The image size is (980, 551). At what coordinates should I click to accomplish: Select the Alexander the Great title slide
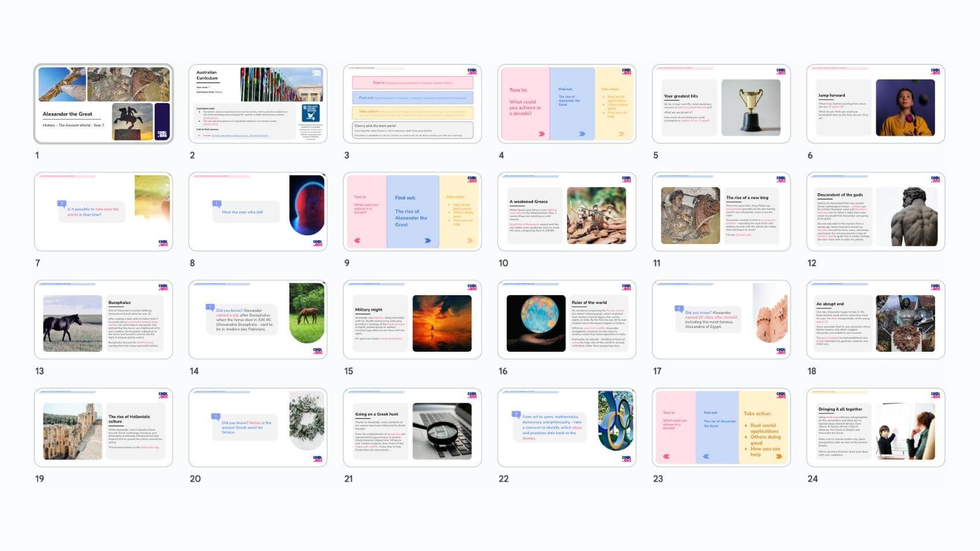pos(103,104)
